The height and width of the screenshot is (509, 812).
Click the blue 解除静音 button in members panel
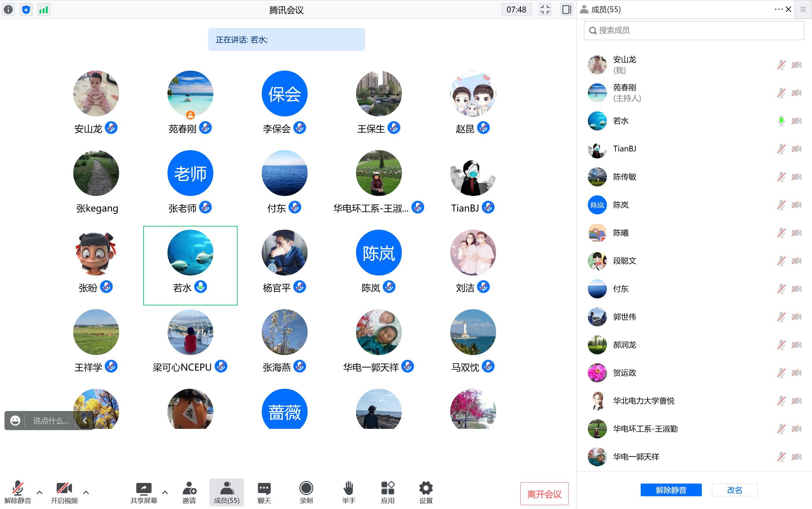[671, 490]
